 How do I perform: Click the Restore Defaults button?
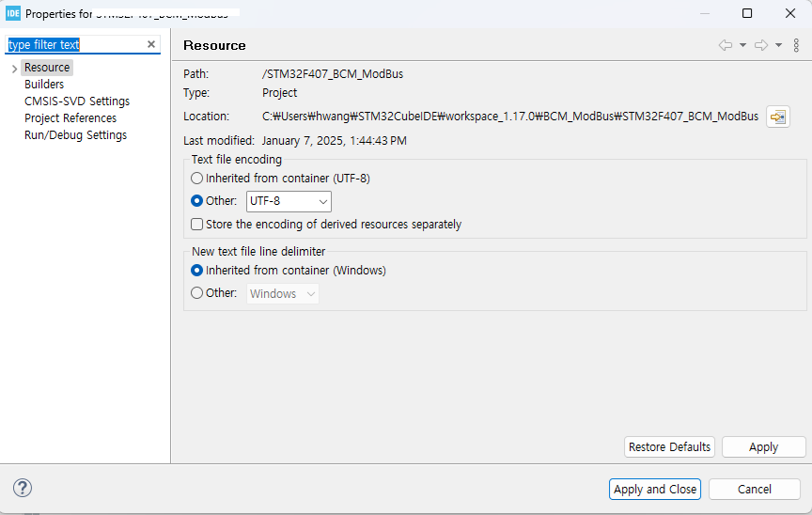669,447
